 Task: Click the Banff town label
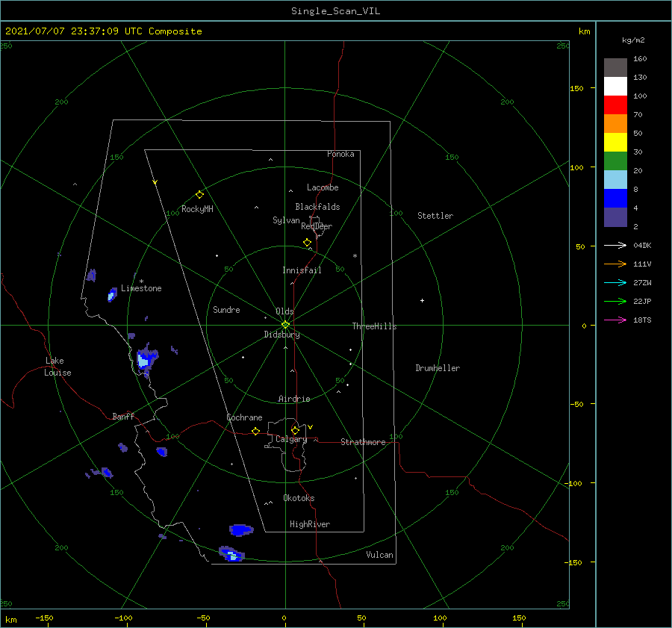tap(123, 416)
